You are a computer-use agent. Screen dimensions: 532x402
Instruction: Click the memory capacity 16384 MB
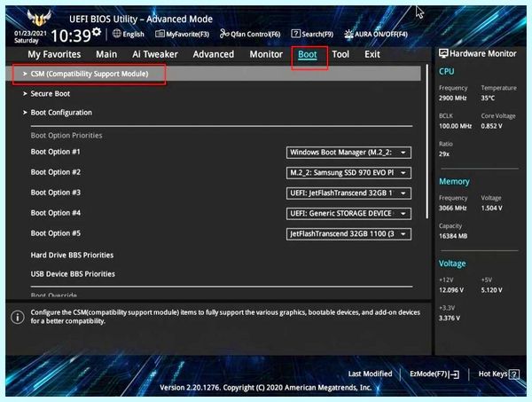click(453, 236)
